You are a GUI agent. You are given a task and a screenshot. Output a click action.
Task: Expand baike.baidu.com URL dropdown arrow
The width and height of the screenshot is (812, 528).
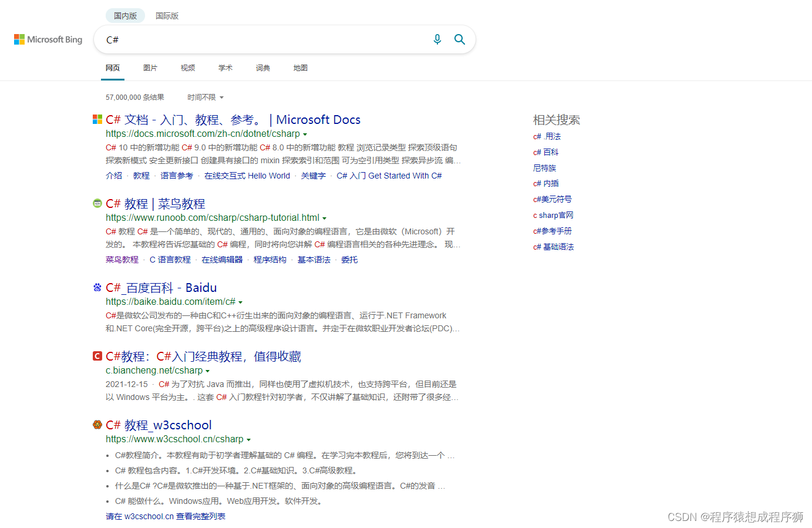(240, 302)
